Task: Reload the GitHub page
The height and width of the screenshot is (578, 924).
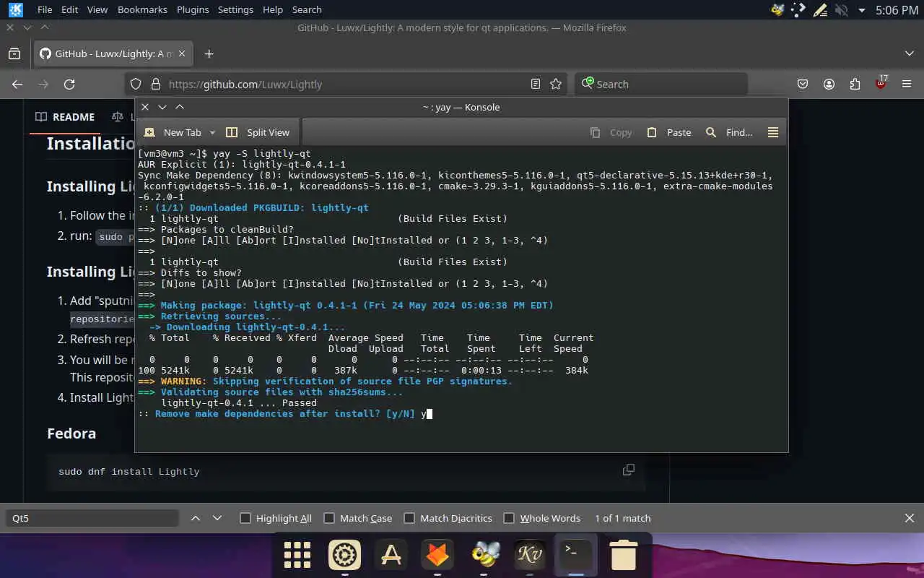Action: click(69, 84)
